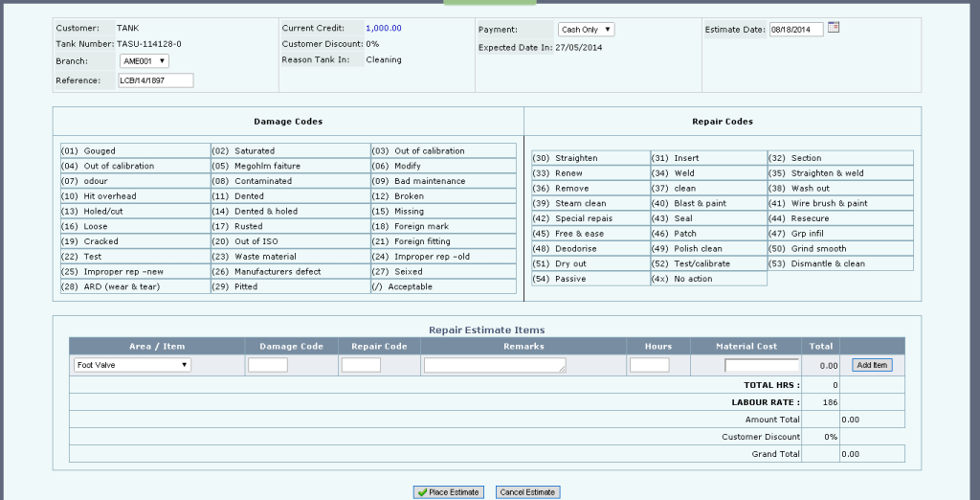Click the Place Estimate button
The width and height of the screenshot is (980, 500).
(449, 492)
